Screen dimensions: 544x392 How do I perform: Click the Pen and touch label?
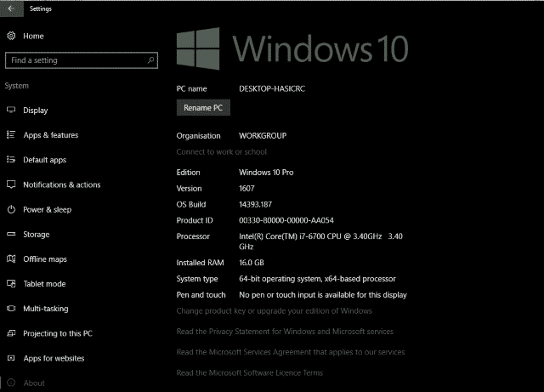201,295
